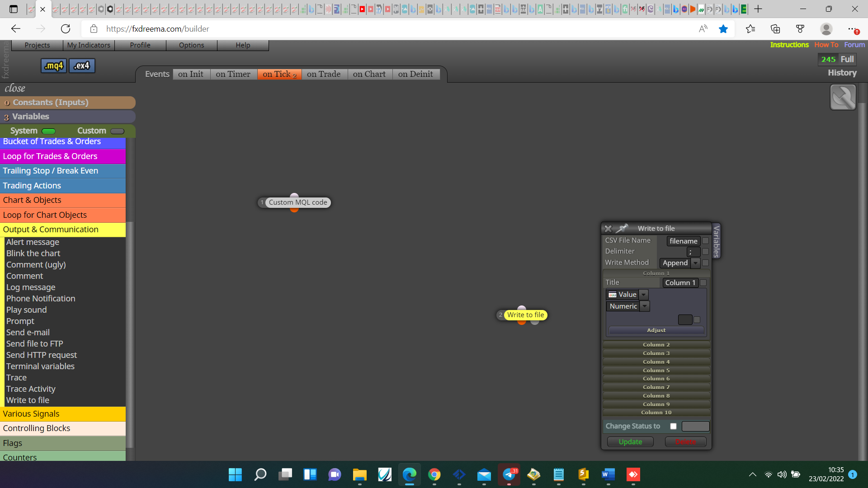This screenshot has height=488, width=868.
Task: Open the browser profile avatar
Action: (826, 29)
